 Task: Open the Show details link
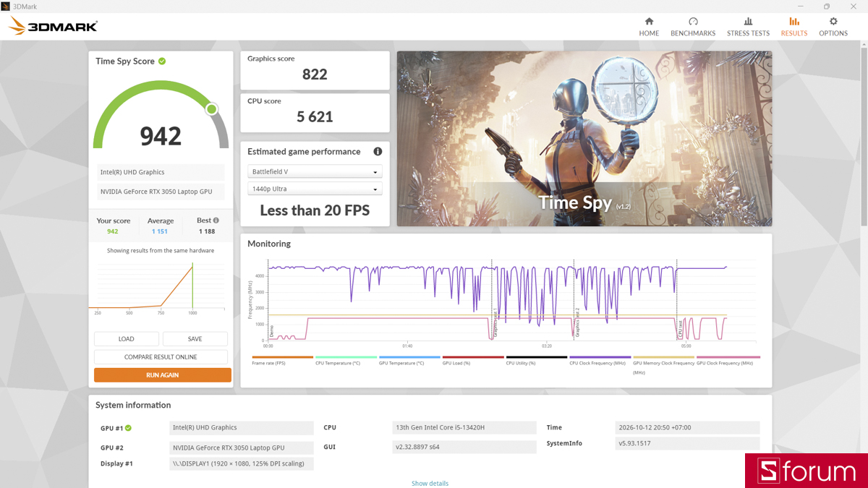point(430,484)
